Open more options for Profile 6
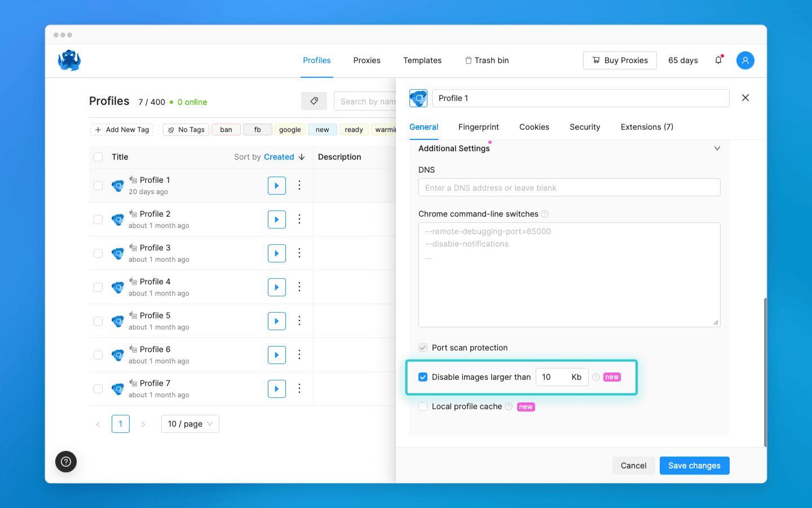 tap(299, 354)
